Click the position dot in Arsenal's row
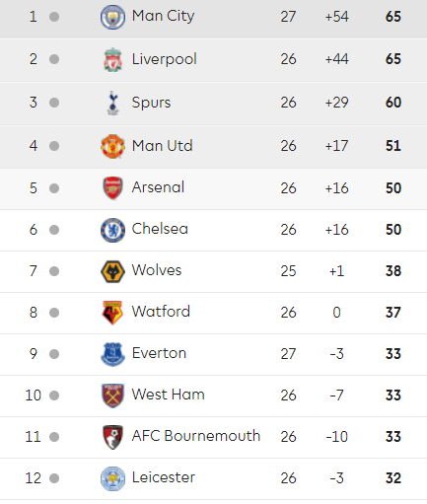Screen dimensions: 427x504 (x=54, y=188)
